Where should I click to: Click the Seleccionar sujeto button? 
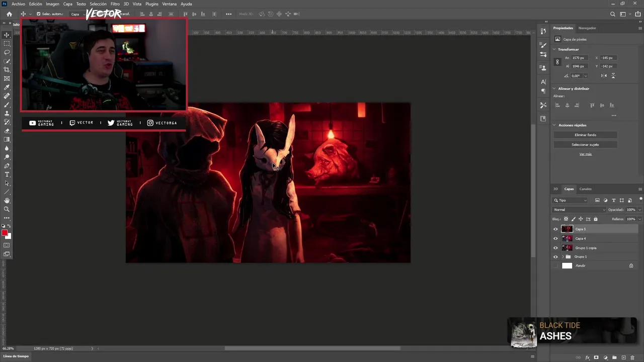pyautogui.click(x=585, y=144)
